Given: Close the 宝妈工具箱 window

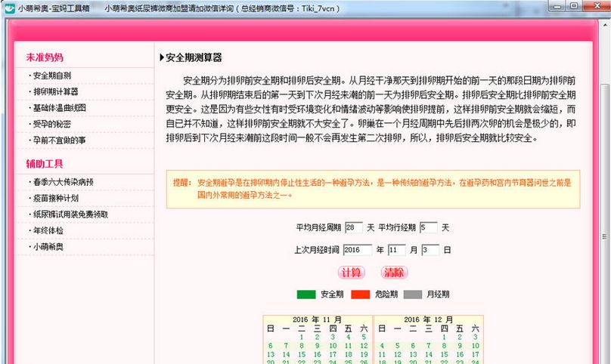Looking at the screenshot, I should (x=597, y=6).
